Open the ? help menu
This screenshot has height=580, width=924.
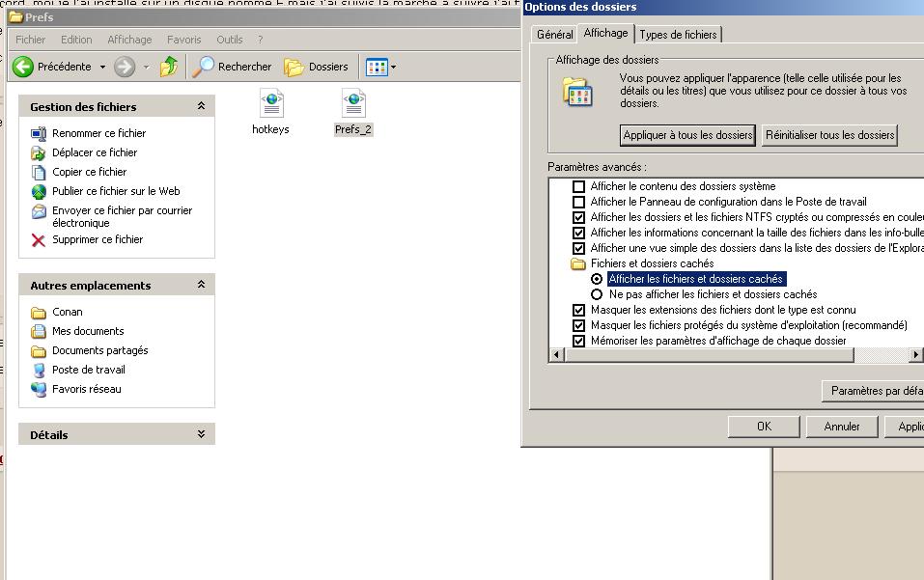point(261,40)
